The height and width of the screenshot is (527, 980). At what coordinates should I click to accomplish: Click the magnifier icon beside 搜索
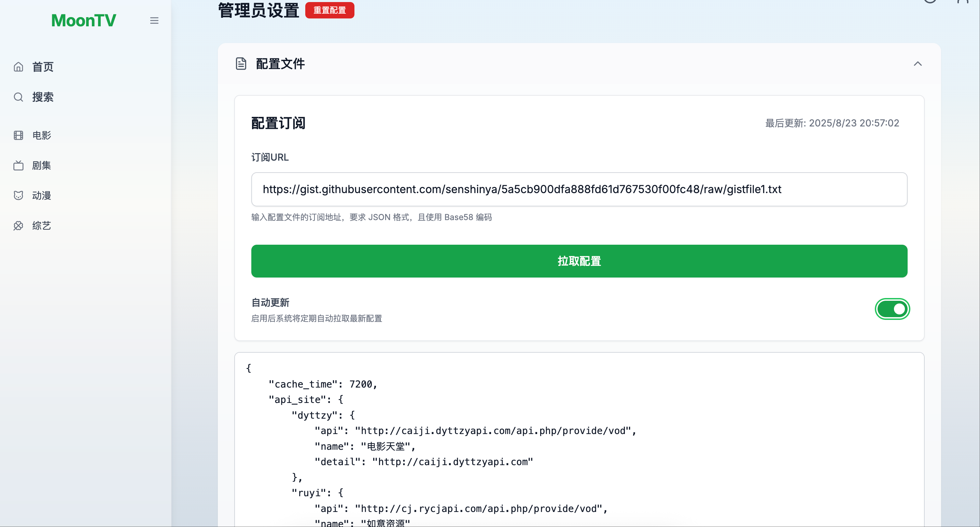[18, 97]
